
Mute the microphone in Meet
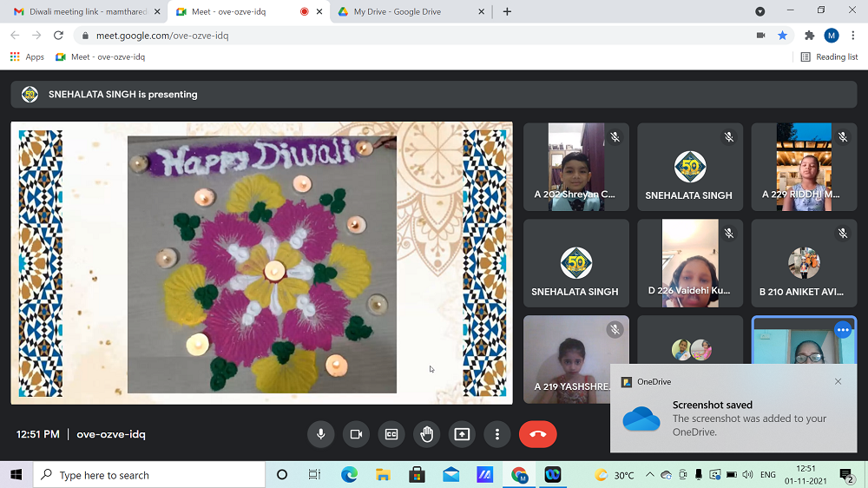pos(320,434)
